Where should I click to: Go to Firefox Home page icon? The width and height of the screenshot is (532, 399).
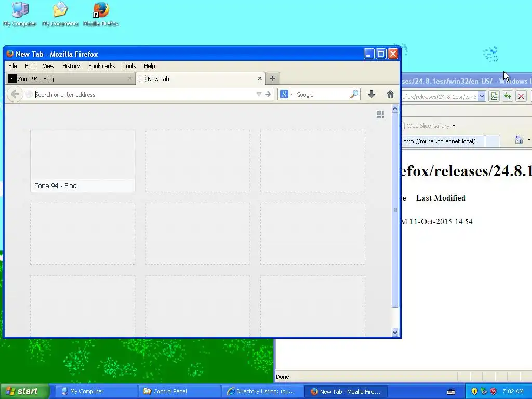pos(390,94)
